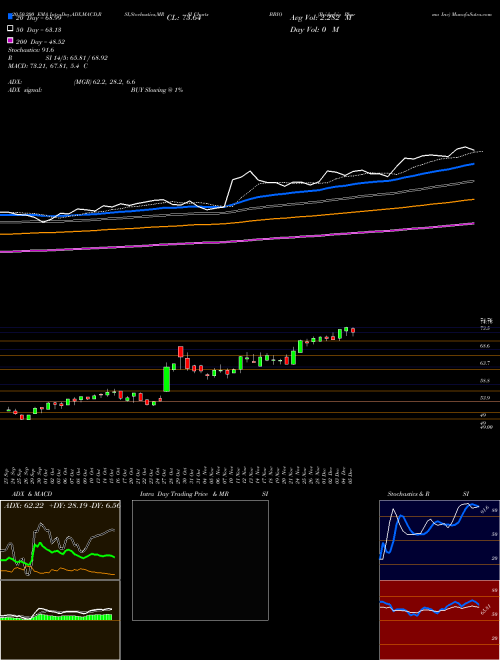The image size is (500, 660).
Task: Click the ADX line chart panel
Action: (x=60, y=540)
